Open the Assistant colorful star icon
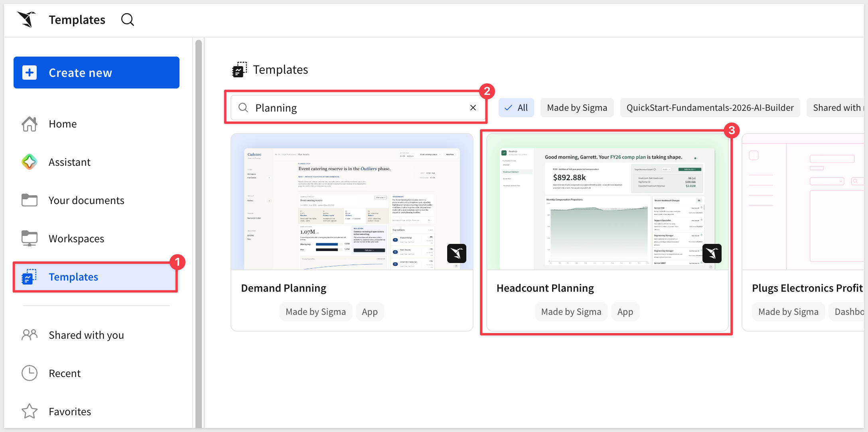This screenshot has height=432, width=868. click(x=30, y=162)
